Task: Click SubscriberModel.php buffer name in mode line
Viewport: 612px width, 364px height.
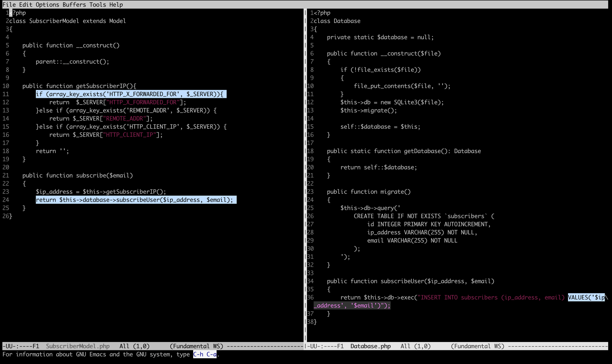Action: [x=78, y=346]
